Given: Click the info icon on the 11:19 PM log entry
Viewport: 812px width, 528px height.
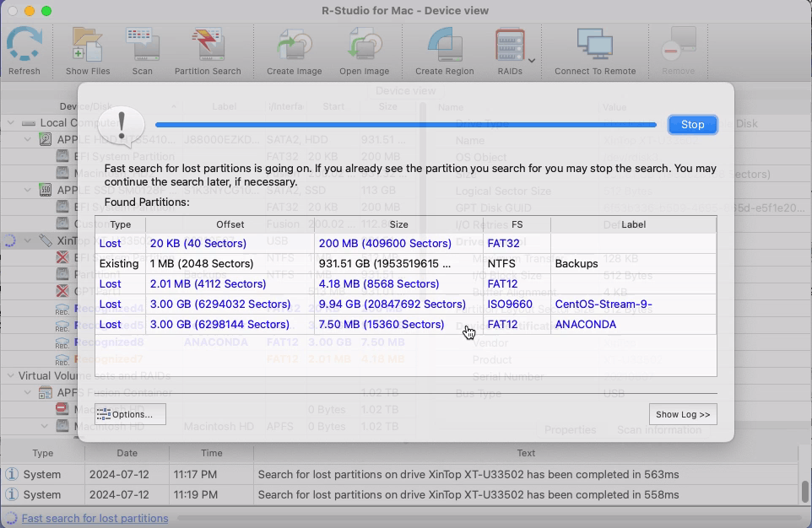Looking at the screenshot, I should (11, 495).
